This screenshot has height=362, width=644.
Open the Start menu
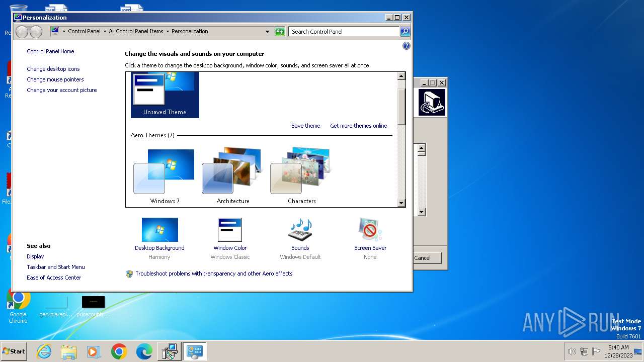[14, 351]
